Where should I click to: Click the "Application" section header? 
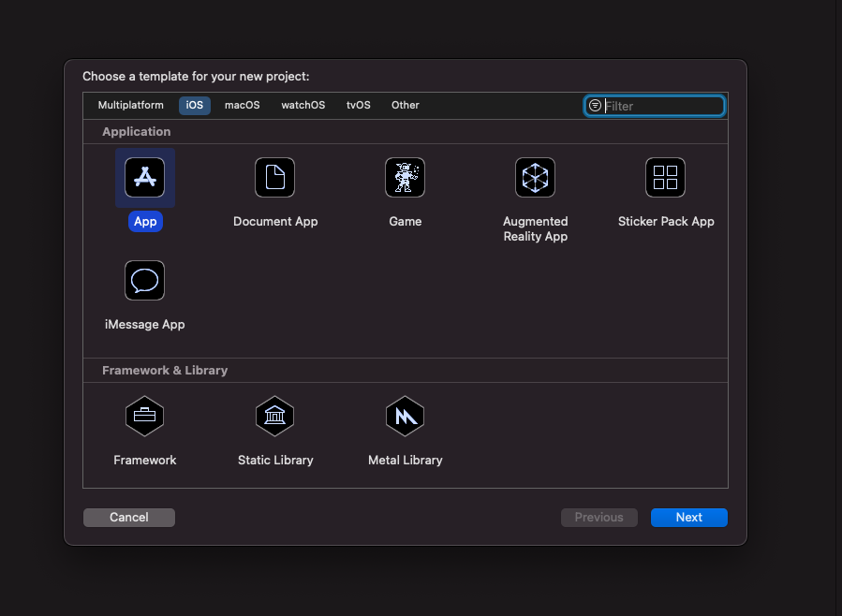tap(137, 131)
